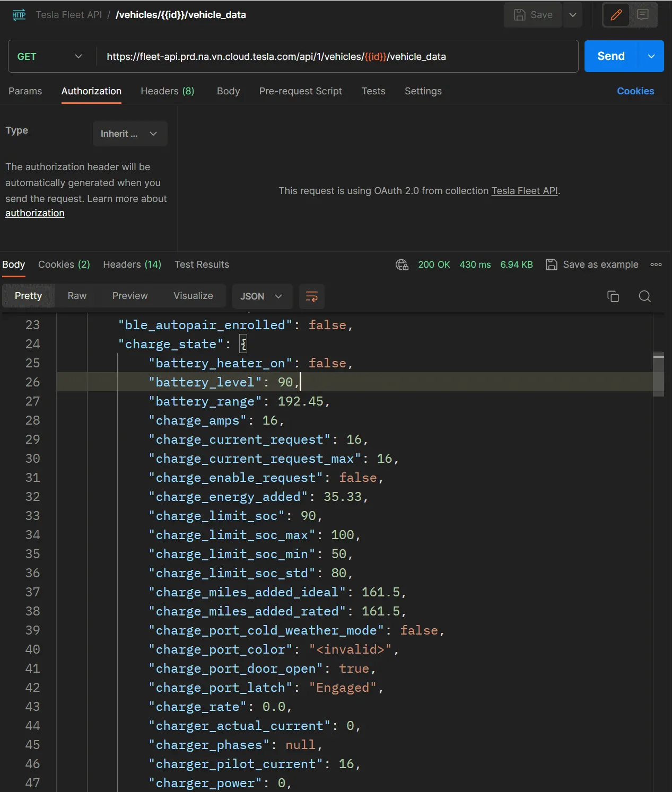Image resolution: width=672 pixels, height=792 pixels.
Task: Search the response with magnifier icon
Action: (x=644, y=296)
